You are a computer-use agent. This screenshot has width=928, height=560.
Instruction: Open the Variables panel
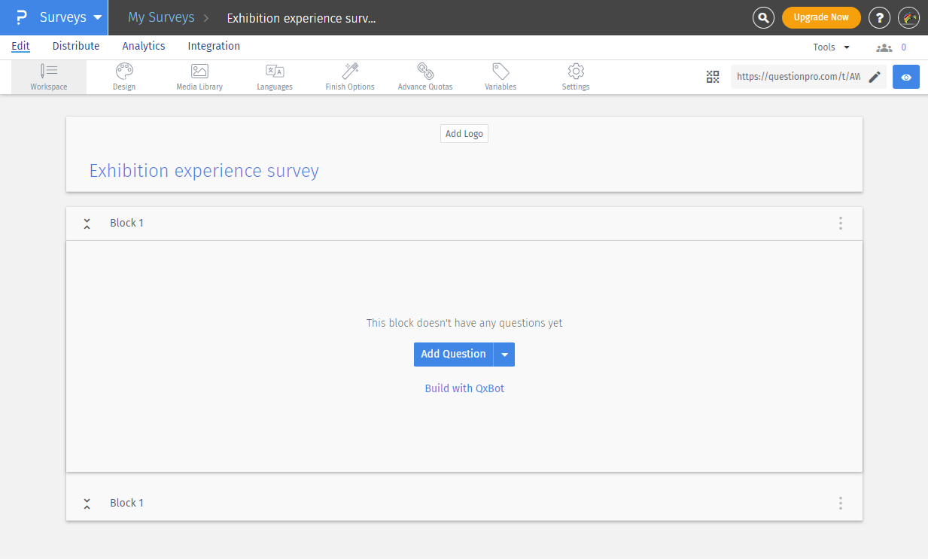point(500,76)
